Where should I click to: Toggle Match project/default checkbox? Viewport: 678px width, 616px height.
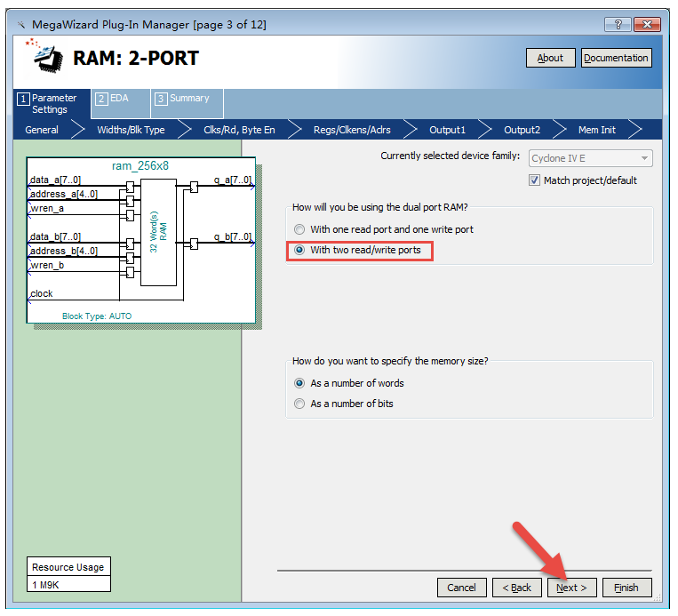tap(534, 180)
